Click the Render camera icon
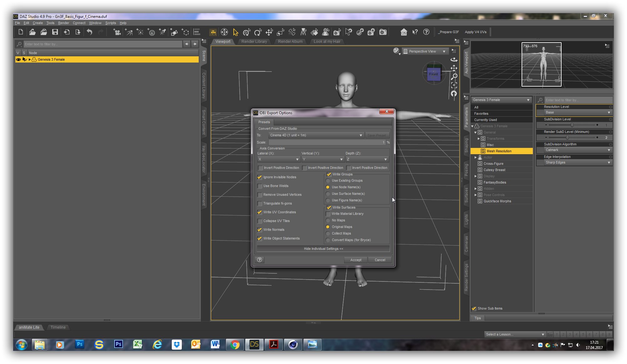 383,32
